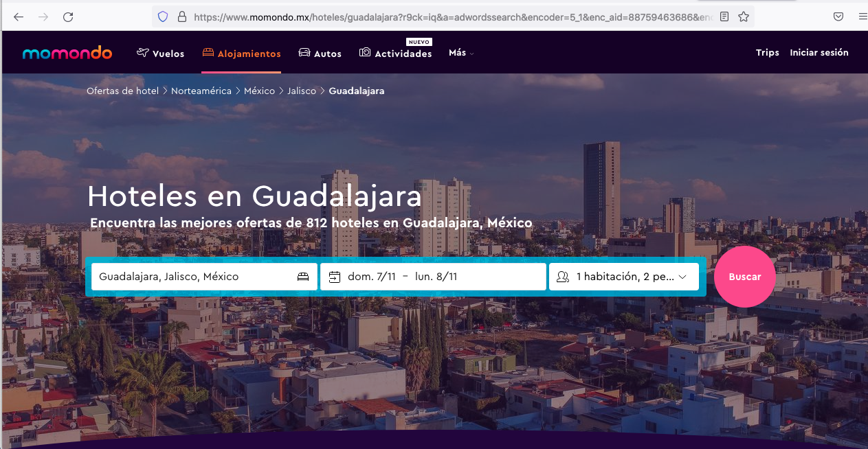Follow the México breadcrumb link
This screenshot has height=449, width=868.
tap(259, 91)
